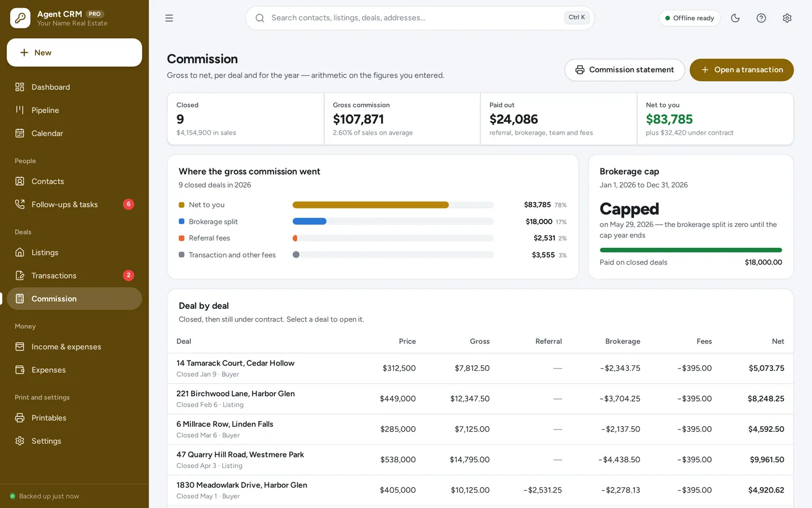Image resolution: width=812 pixels, height=508 pixels.
Task: Click the Offline ready status pill
Action: 690,18
